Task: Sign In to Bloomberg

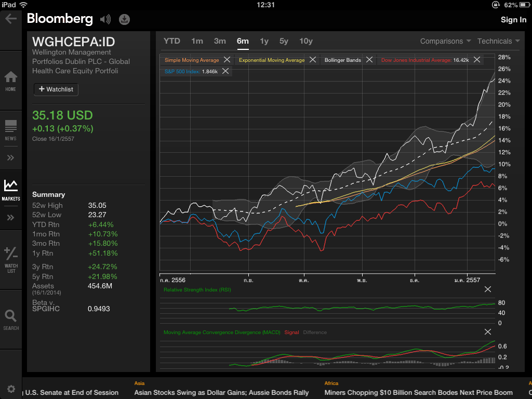Action: [513, 20]
